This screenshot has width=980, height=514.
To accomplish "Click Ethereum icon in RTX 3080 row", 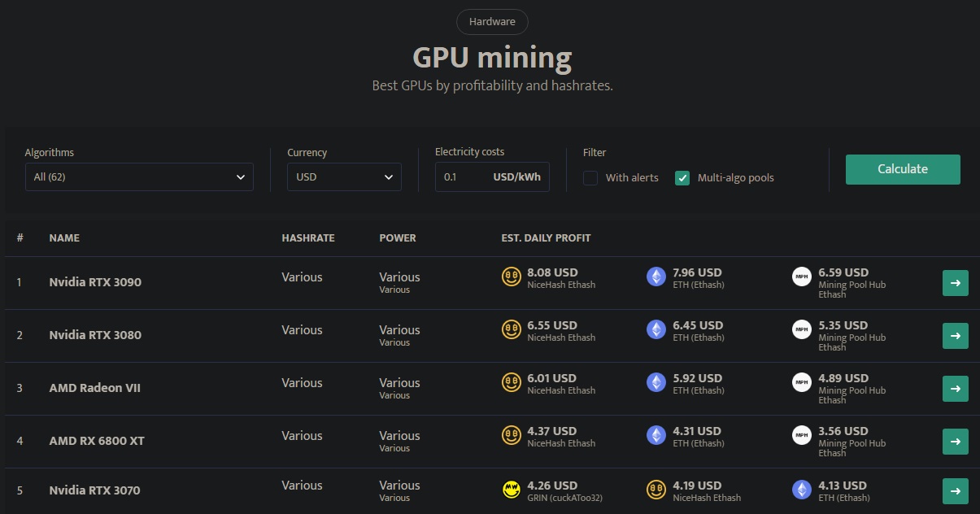I will pyautogui.click(x=656, y=329).
